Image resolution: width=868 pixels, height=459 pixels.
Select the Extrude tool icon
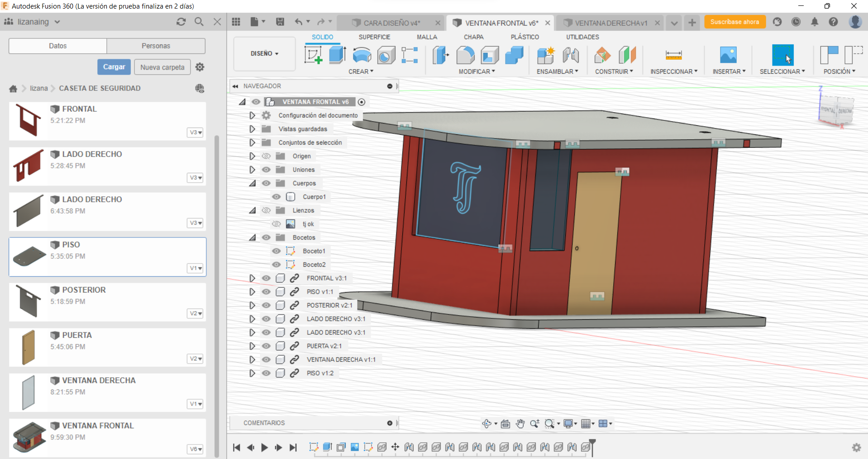[x=337, y=55]
